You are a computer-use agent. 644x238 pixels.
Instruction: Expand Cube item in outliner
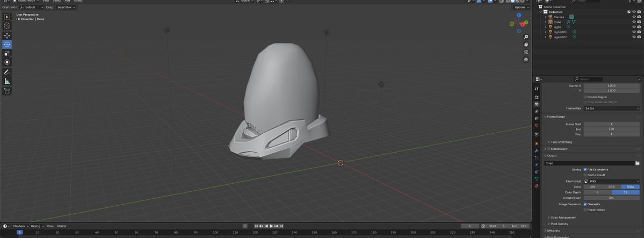tap(545, 22)
